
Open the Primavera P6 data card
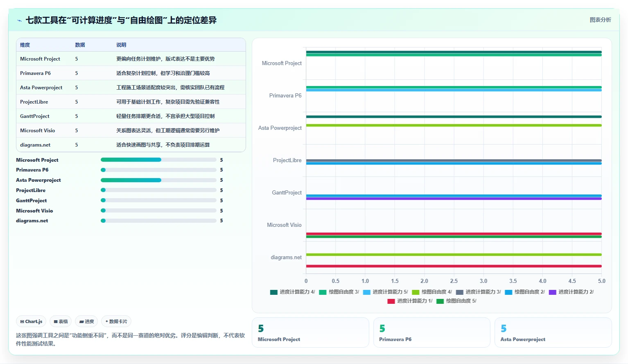(431, 332)
